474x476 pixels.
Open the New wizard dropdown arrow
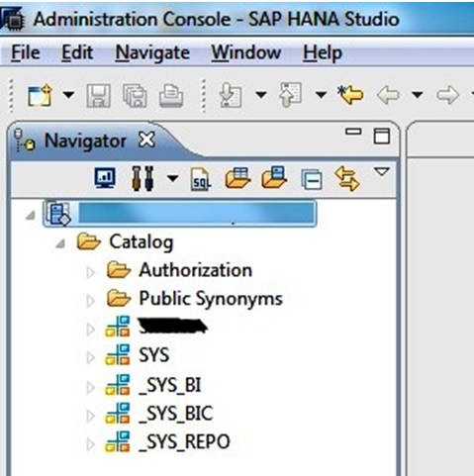pos(68,95)
